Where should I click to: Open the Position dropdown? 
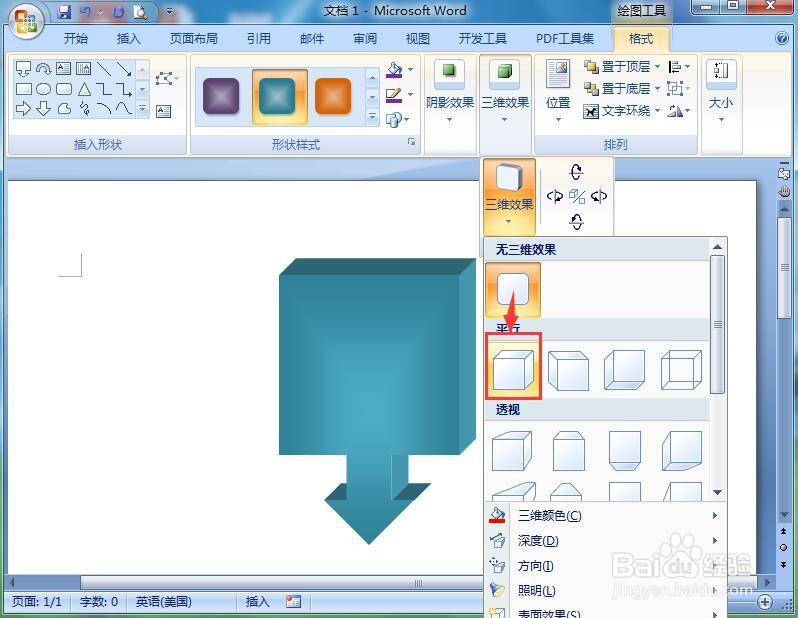point(558,92)
